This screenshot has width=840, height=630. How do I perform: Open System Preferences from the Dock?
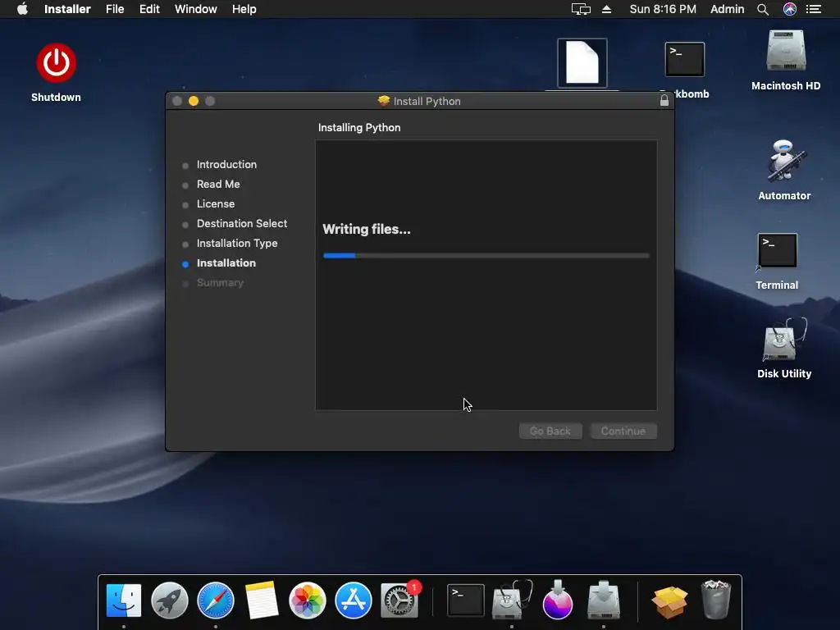[399, 600]
